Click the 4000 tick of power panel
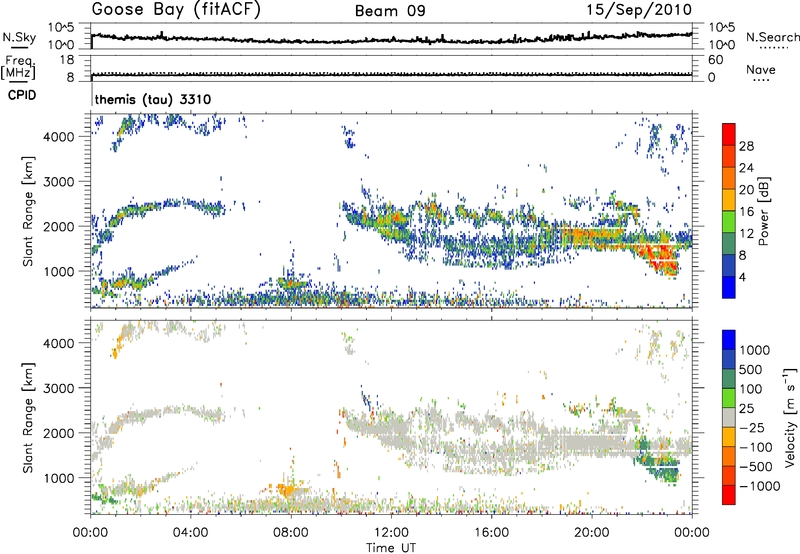The width and height of the screenshot is (800, 554). (58, 137)
